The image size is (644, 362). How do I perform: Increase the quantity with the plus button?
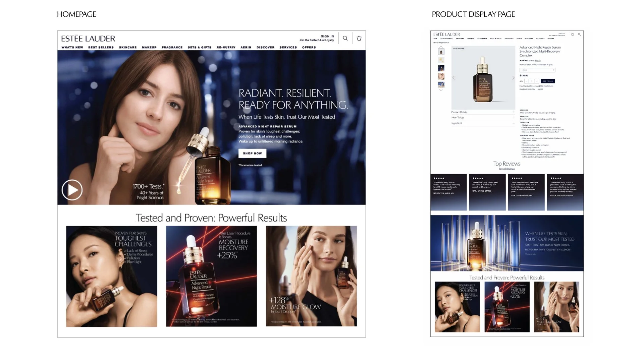(x=537, y=81)
